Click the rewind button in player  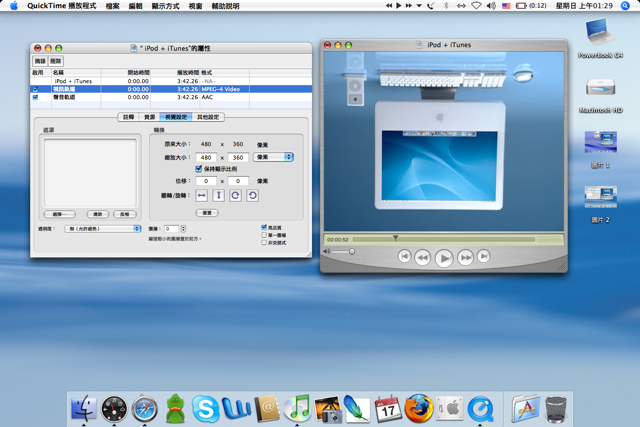pos(422,257)
